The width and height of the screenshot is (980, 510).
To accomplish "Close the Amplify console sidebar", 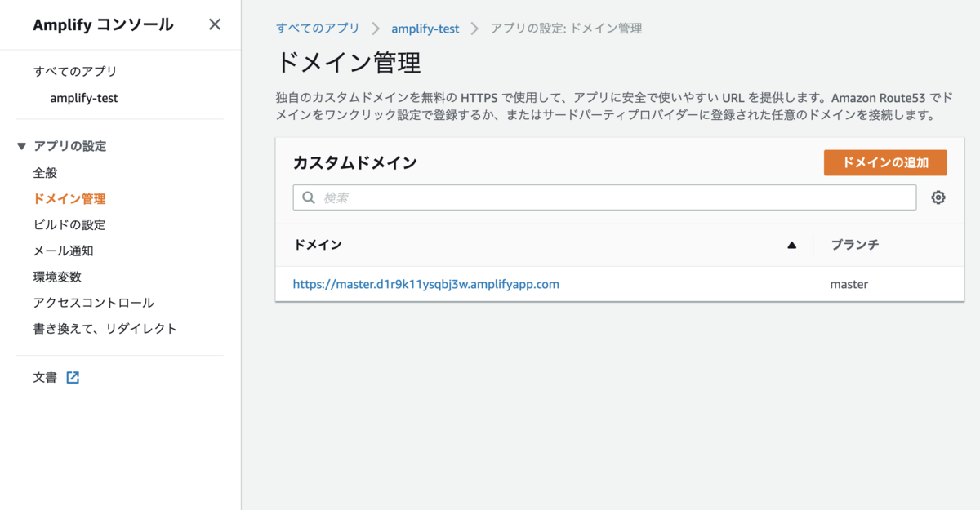I will click(215, 24).
